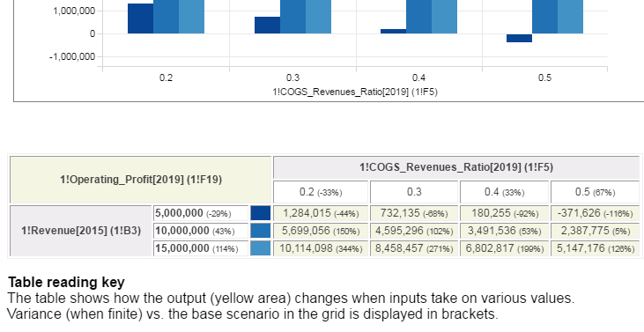Image resolution: width=644 pixels, height=332 pixels.
Task: Click the Table reading key heading
Action: [66, 283]
